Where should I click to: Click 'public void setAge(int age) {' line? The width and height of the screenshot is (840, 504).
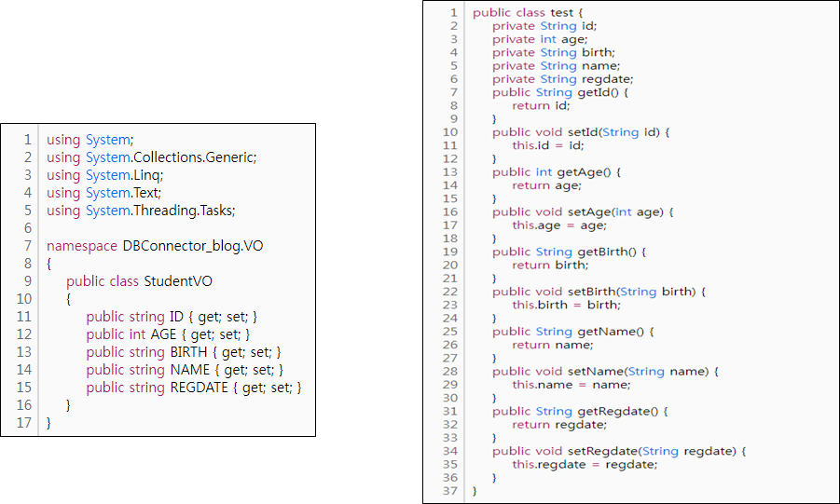(583, 212)
